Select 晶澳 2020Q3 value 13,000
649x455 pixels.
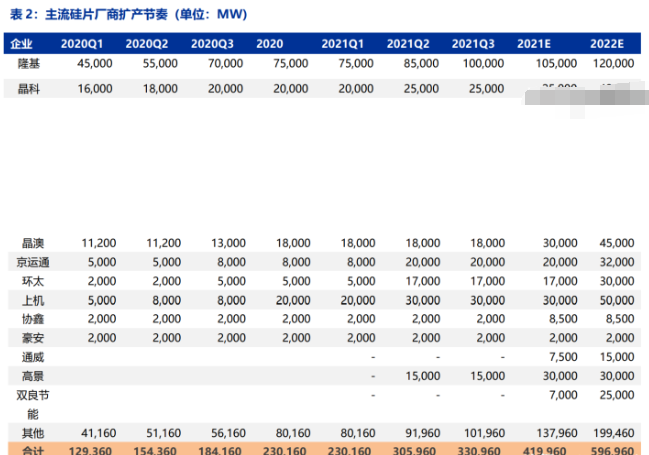pyautogui.click(x=228, y=243)
